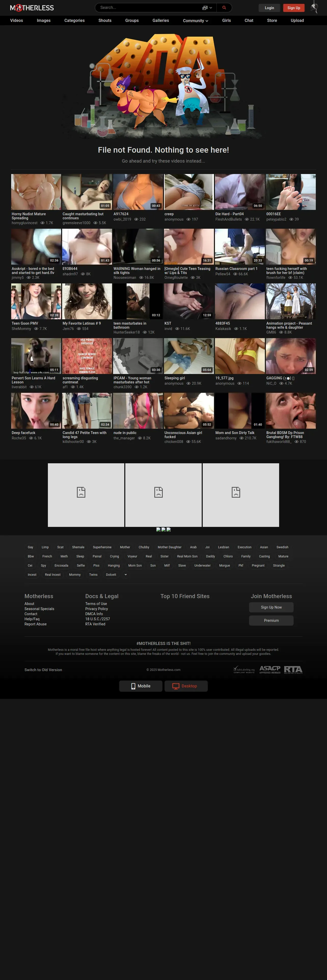This screenshot has width=327, height=980.
Task: Click the Login button
Action: pos(269,8)
